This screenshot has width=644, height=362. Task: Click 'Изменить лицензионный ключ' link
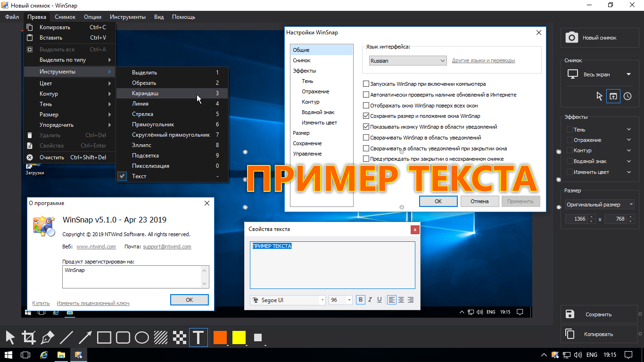click(93, 303)
